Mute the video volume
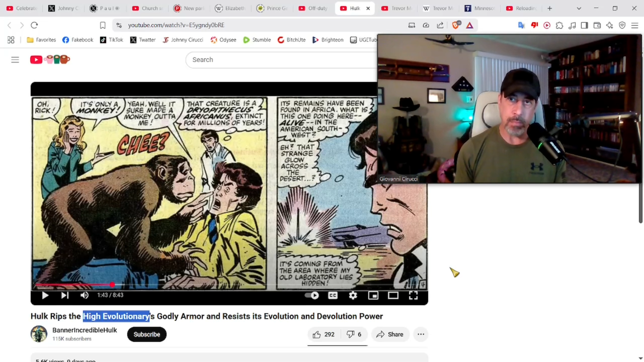 (x=85, y=296)
